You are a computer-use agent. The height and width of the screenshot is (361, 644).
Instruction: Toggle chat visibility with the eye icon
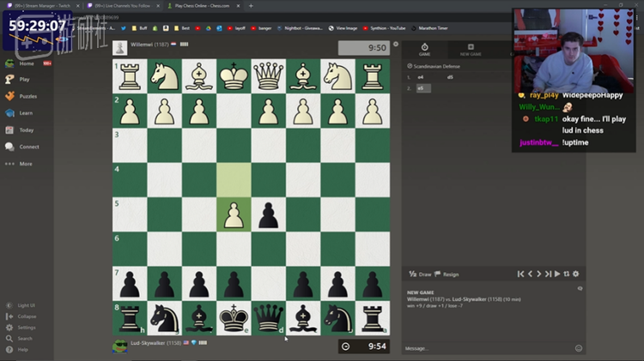580,289
